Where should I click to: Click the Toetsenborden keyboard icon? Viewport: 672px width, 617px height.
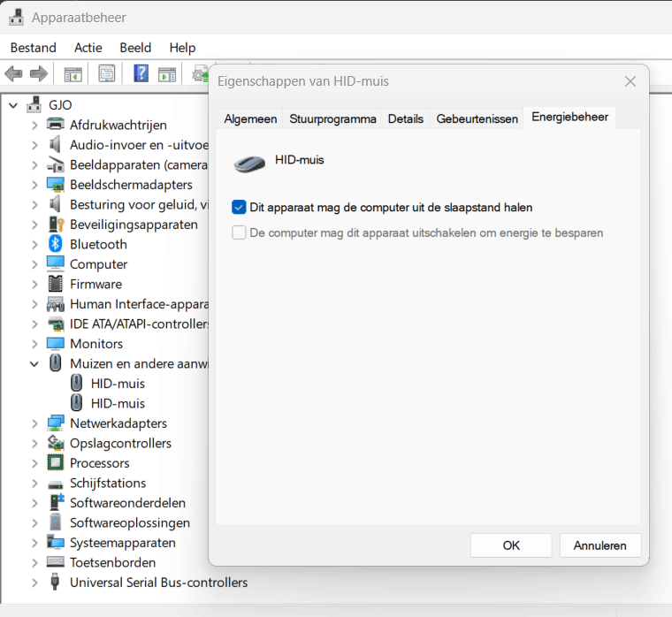(56, 561)
